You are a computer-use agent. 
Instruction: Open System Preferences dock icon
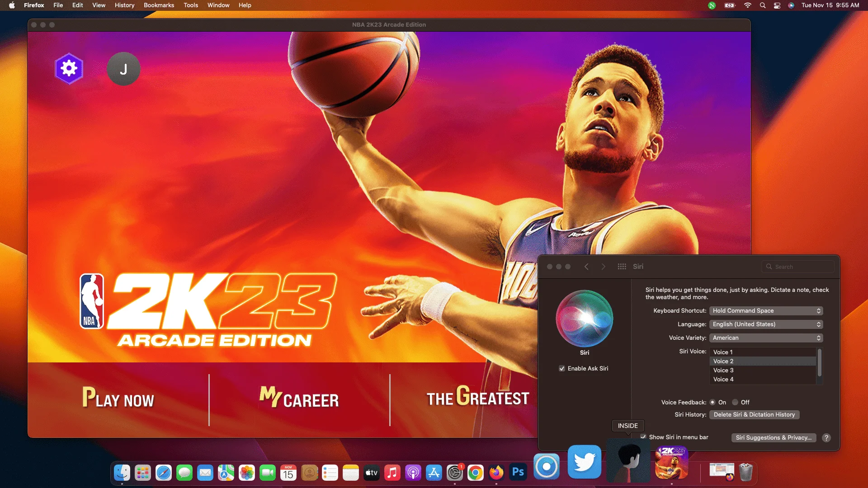coord(455,473)
